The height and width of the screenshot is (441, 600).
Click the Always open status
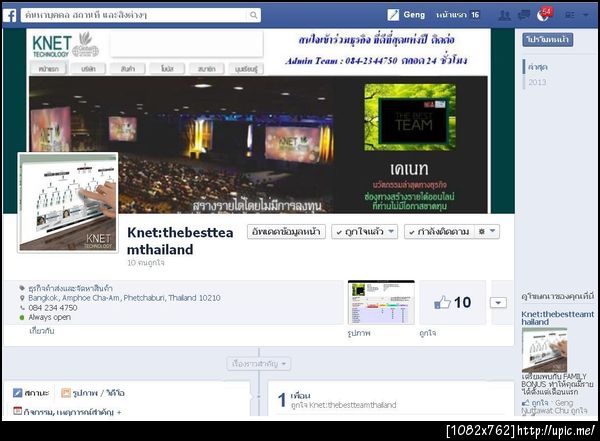coord(49,317)
